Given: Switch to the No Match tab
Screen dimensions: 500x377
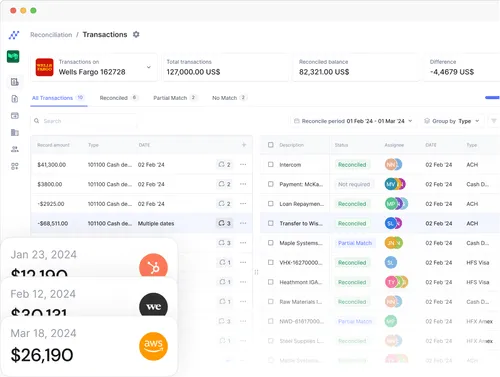Looking at the screenshot, I should [x=229, y=98].
